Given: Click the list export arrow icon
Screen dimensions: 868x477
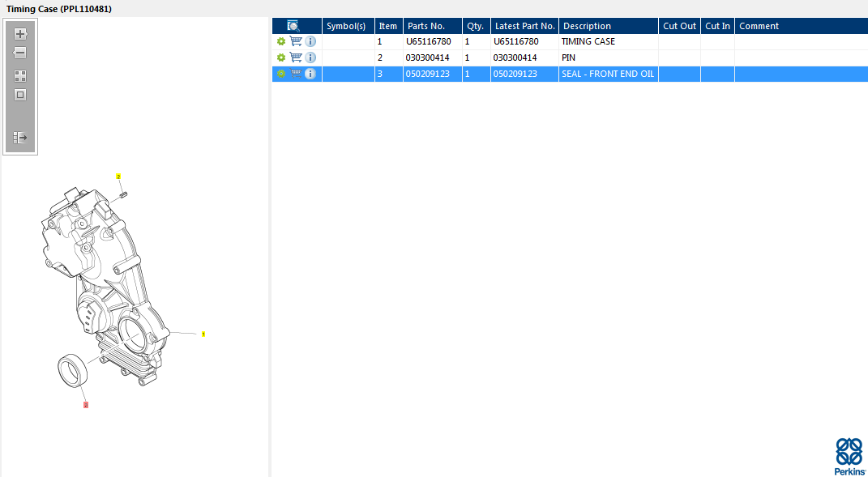Looking at the screenshot, I should click(20, 138).
